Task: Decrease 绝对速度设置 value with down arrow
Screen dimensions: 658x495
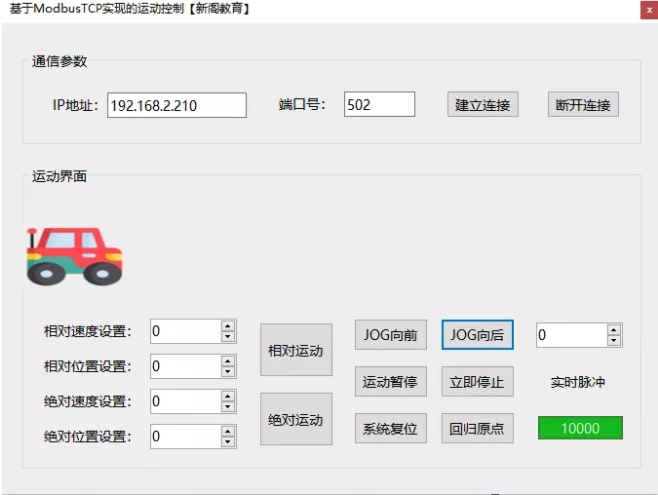Action: pyautogui.click(x=227, y=406)
